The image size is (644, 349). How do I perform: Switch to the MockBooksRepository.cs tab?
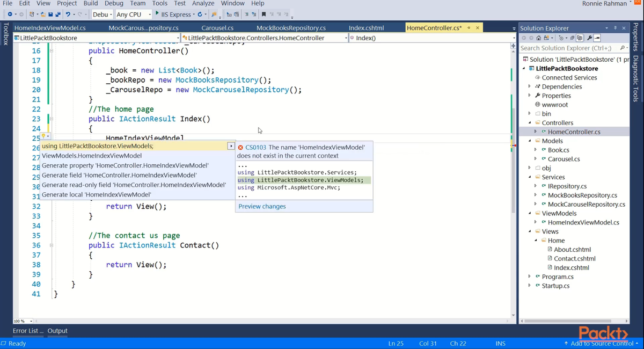point(291,28)
